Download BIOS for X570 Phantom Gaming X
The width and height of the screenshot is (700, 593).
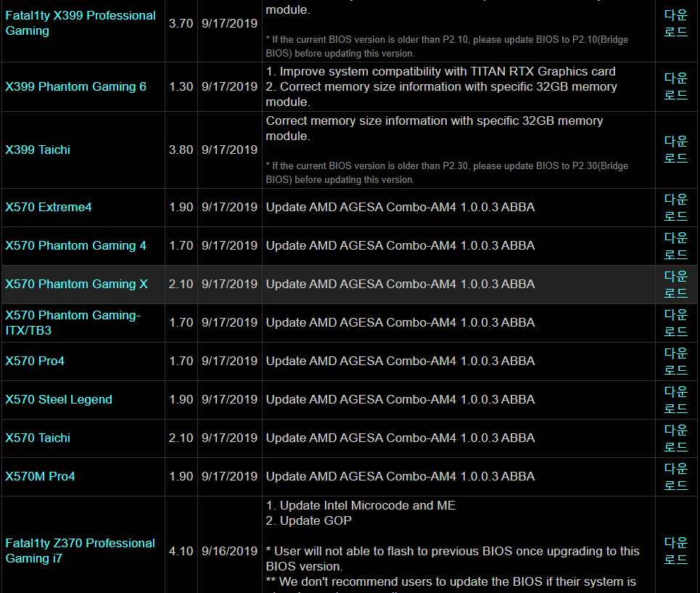click(675, 284)
